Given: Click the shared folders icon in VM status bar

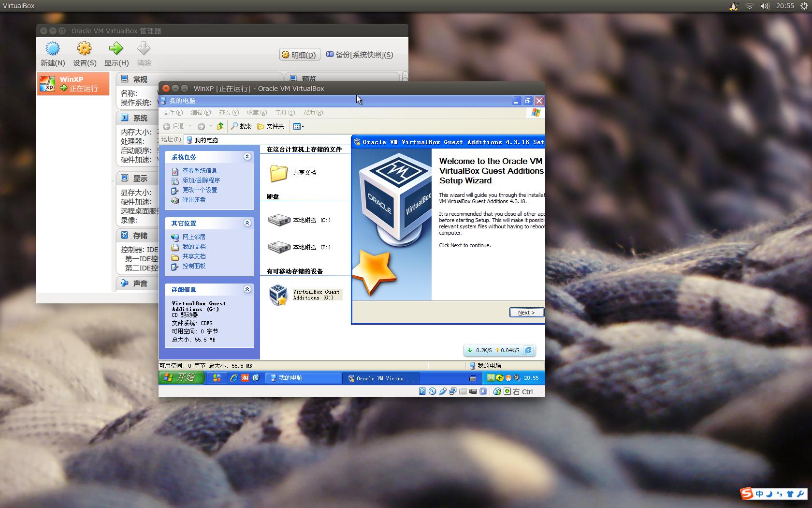Looking at the screenshot, I should (463, 391).
